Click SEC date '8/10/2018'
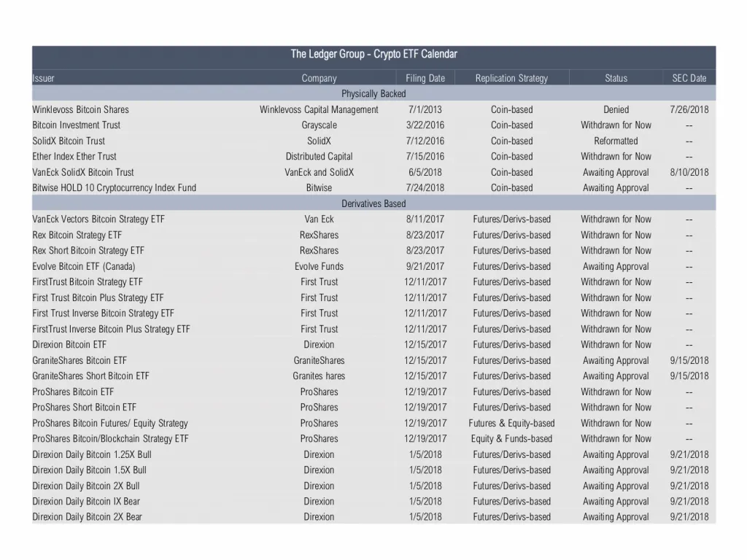The width and height of the screenshot is (747, 560). coord(689,172)
